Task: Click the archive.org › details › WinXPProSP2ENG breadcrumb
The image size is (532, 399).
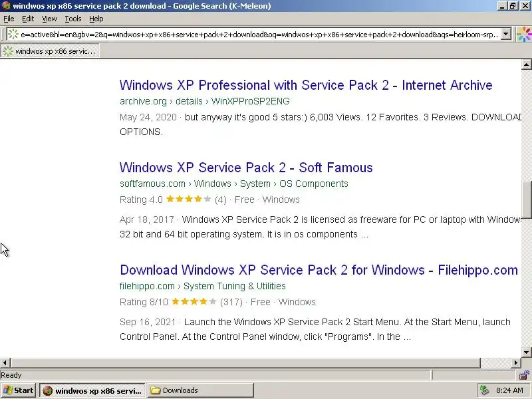Action: pyautogui.click(x=205, y=101)
